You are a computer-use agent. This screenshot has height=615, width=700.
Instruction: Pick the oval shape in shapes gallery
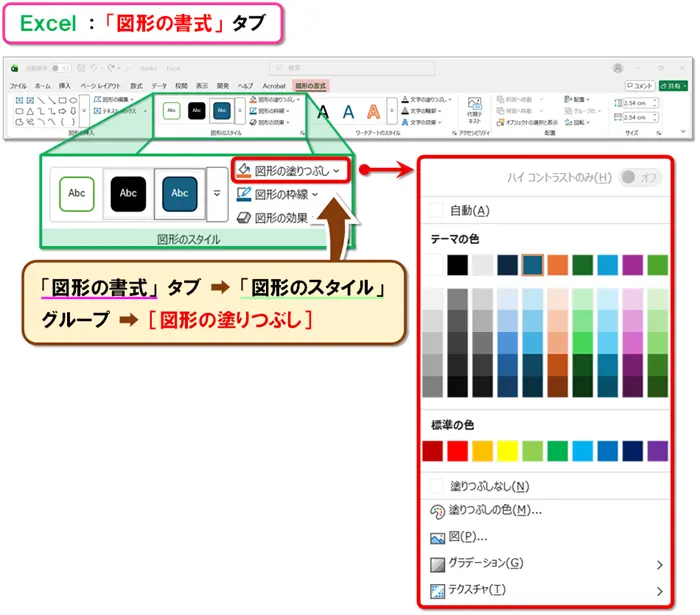(73, 100)
